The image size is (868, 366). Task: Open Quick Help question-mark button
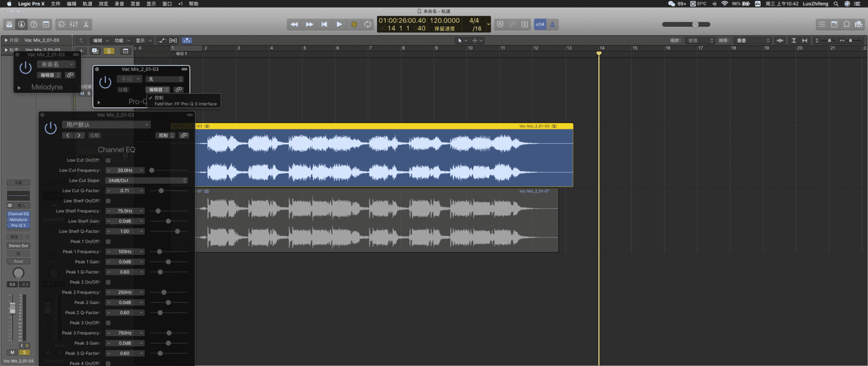point(34,24)
